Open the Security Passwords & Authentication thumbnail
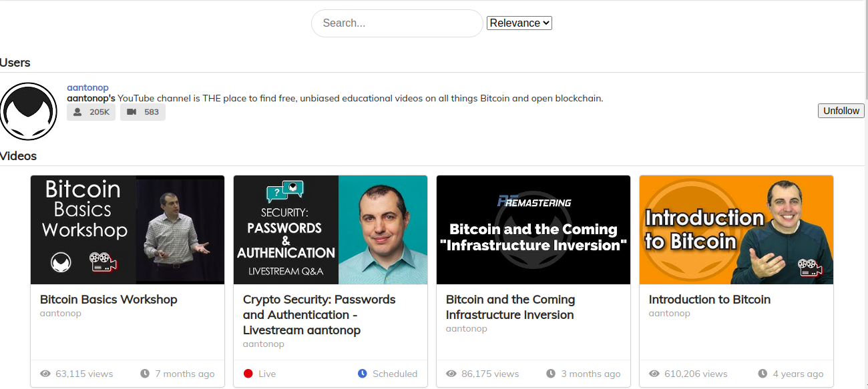Screen dimensions: 868x389 pyautogui.click(x=331, y=230)
